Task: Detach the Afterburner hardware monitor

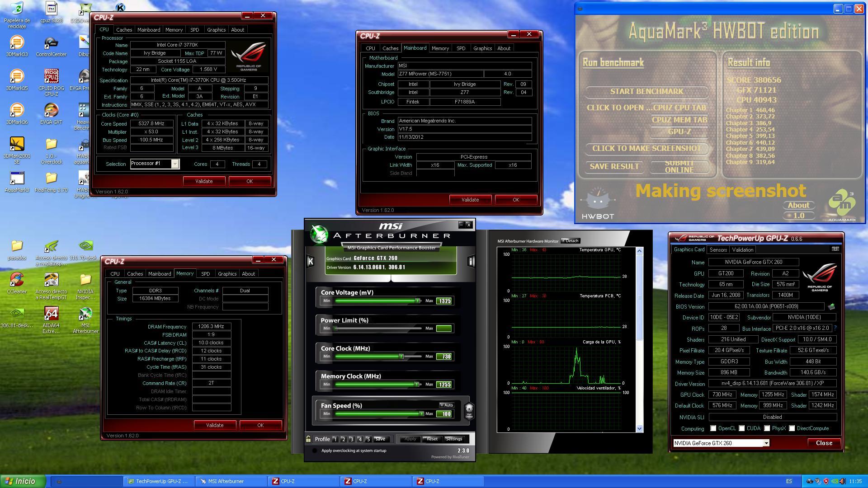Action: tap(571, 241)
